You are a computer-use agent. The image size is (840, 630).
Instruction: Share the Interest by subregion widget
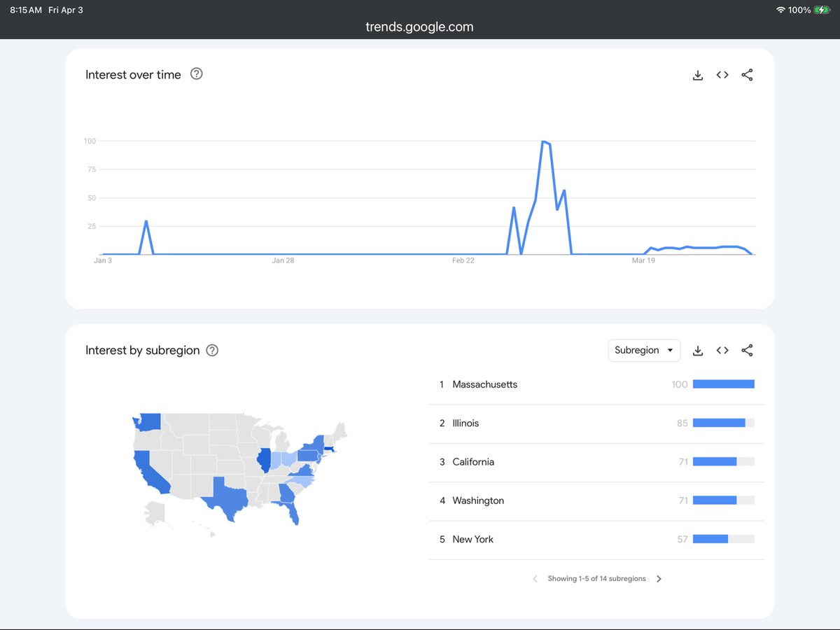[747, 350]
